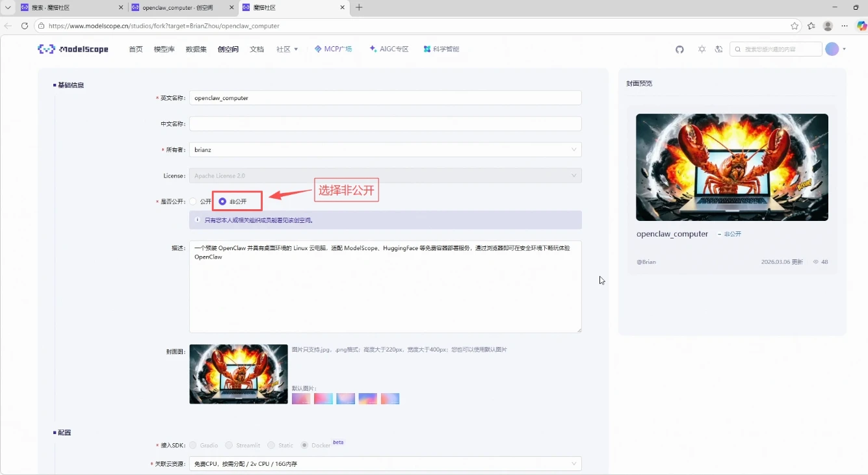Open the @Brian profile link
The image size is (868, 475).
point(646,262)
